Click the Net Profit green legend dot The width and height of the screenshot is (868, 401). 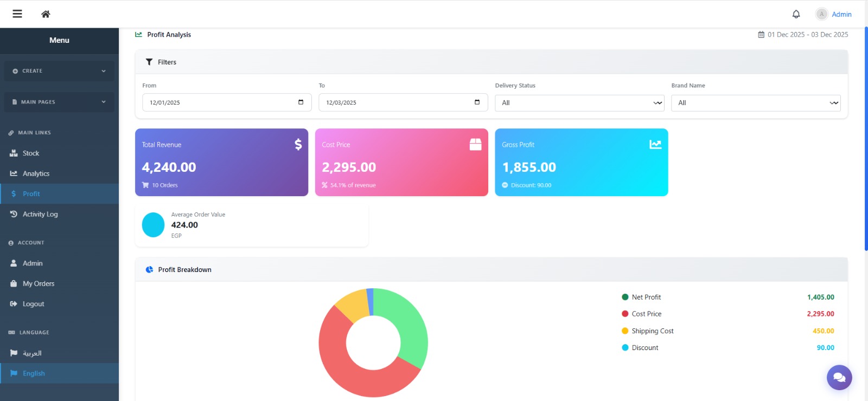point(625,297)
